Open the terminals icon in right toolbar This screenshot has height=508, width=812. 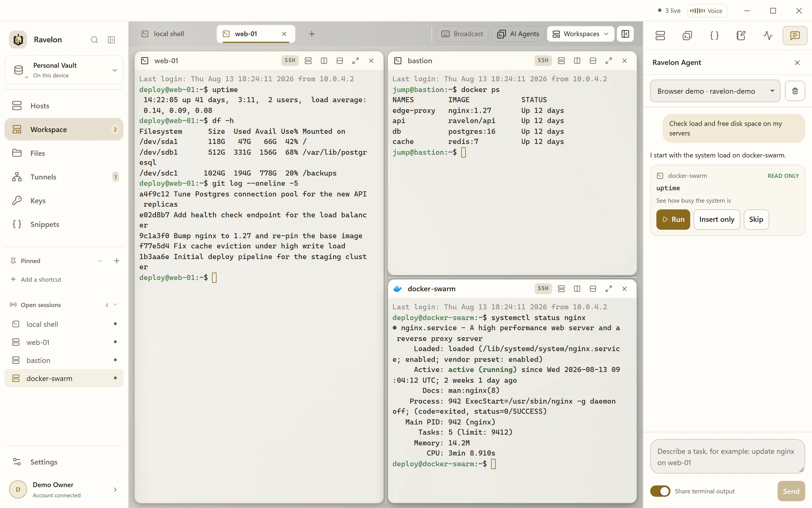point(687,36)
